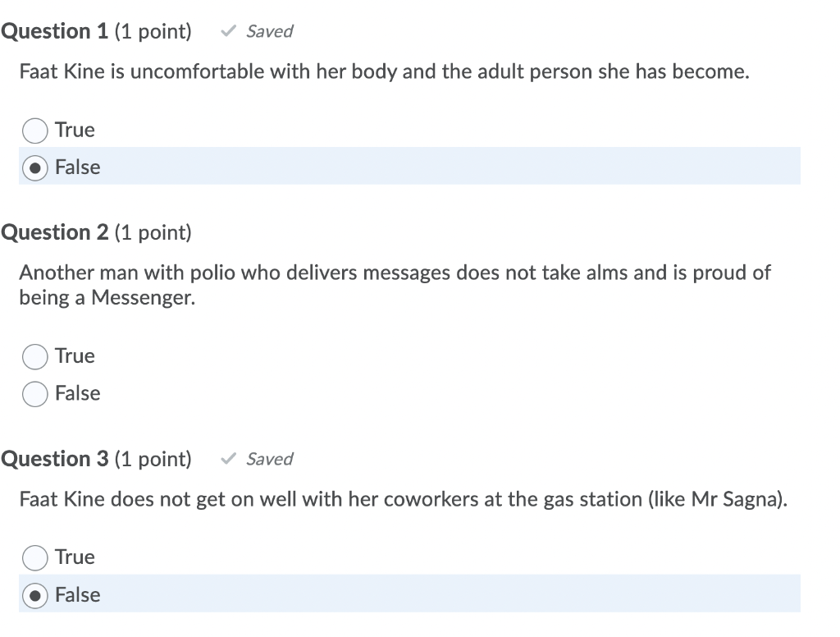Click the Faat Kine statement under Question 1
The image size is (840, 637).
[x=383, y=71]
